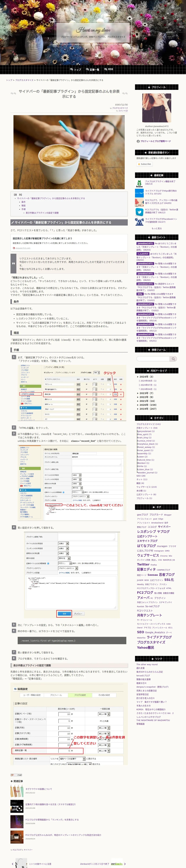Click the park illustration thumbnail in recent articles
Viewport: 186px width, 868px height.
139,202
